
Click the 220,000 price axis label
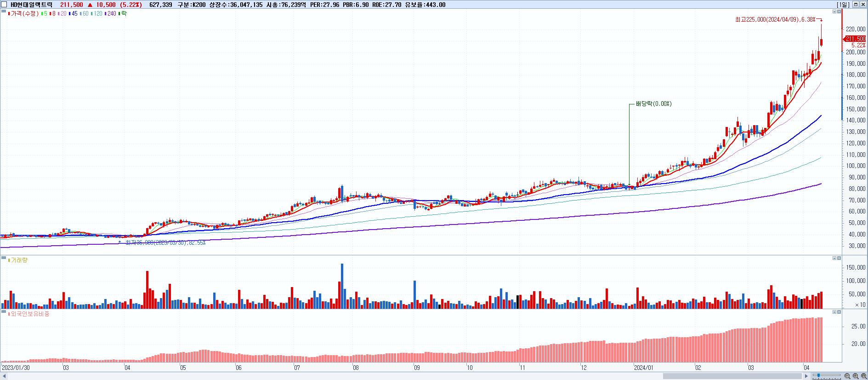pyautogui.click(x=856, y=29)
